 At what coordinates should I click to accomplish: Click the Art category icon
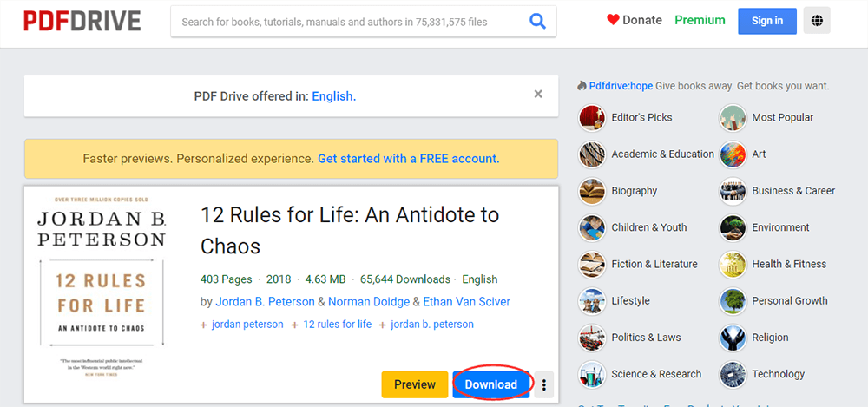pos(733,154)
